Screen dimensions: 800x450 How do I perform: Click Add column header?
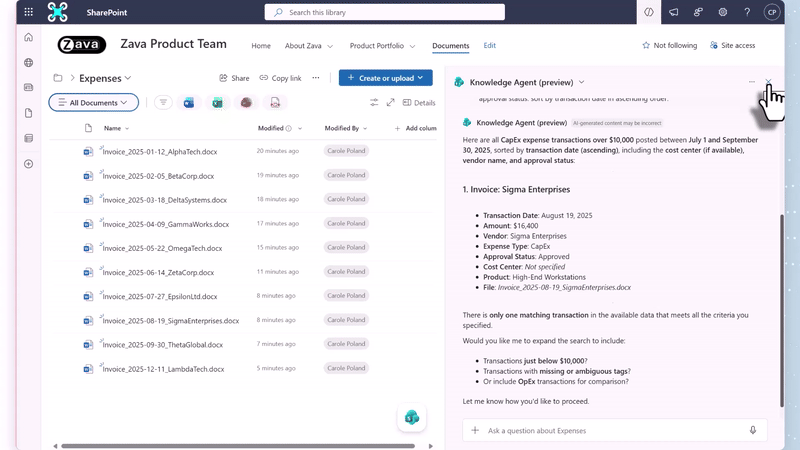coord(415,128)
